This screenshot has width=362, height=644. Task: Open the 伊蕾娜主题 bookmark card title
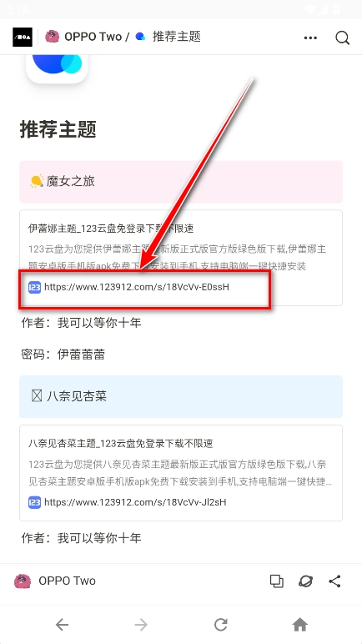[x=111, y=229]
